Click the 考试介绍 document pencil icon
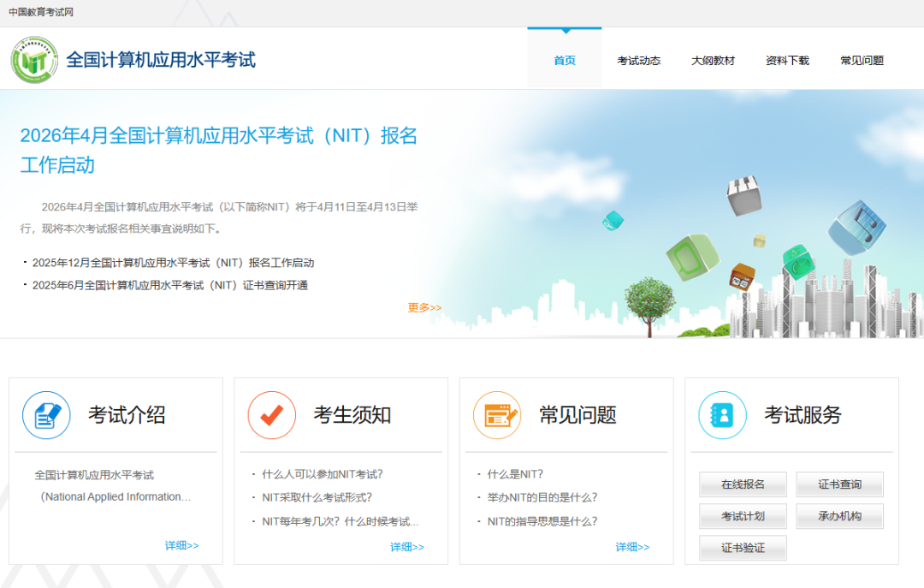The height and width of the screenshot is (588, 924). 46,415
